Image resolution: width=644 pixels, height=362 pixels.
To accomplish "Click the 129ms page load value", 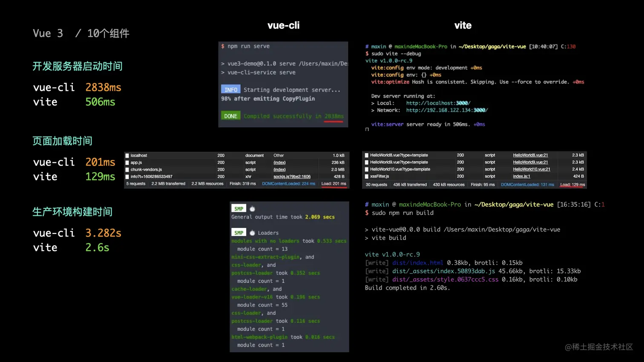I will [x=100, y=177].
